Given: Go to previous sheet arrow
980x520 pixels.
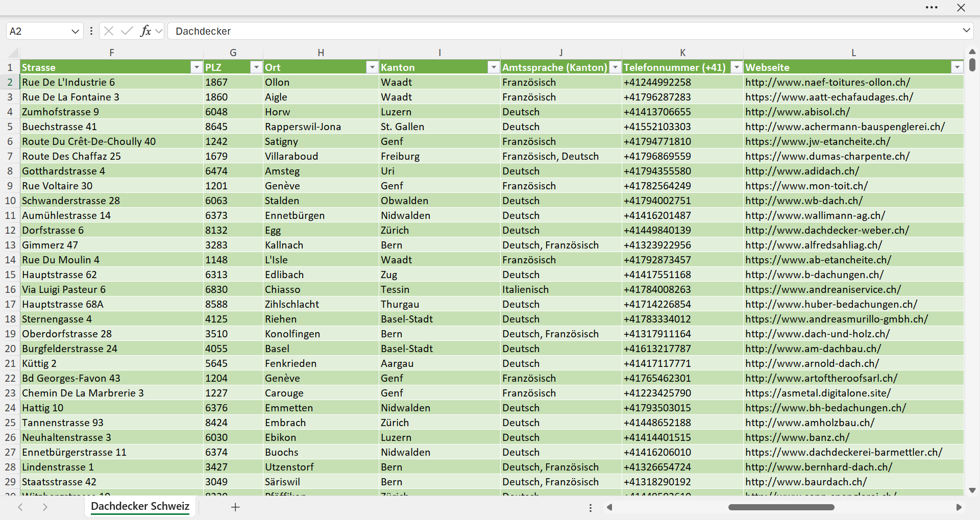Looking at the screenshot, I should tap(20, 507).
